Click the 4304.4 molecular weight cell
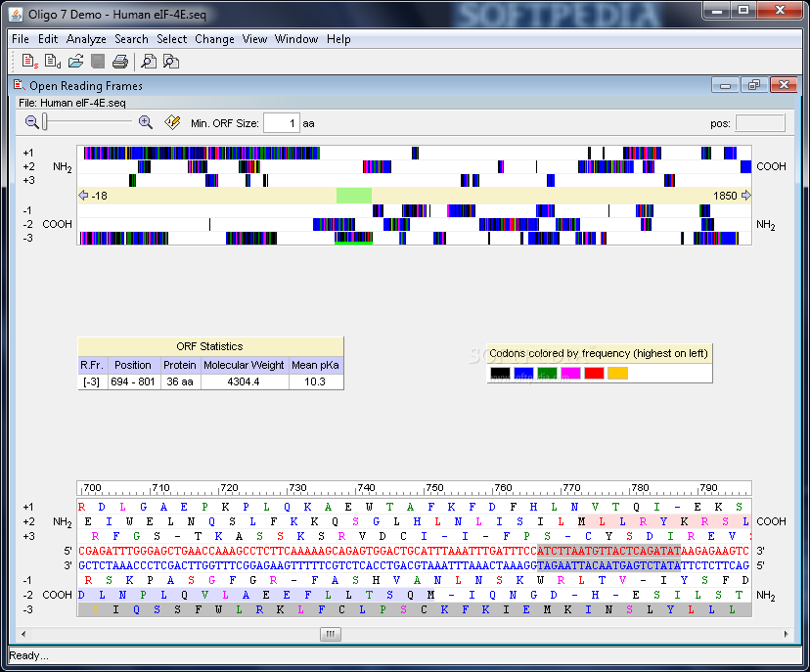 [244, 381]
